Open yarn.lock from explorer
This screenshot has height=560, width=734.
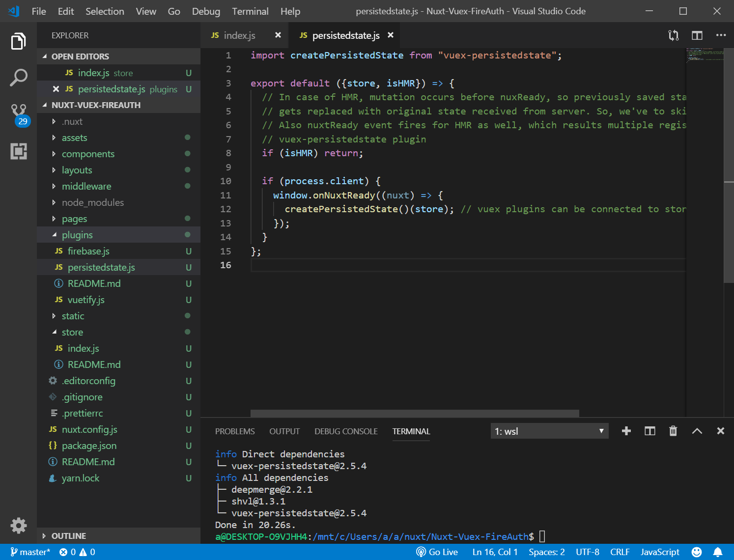click(118, 478)
